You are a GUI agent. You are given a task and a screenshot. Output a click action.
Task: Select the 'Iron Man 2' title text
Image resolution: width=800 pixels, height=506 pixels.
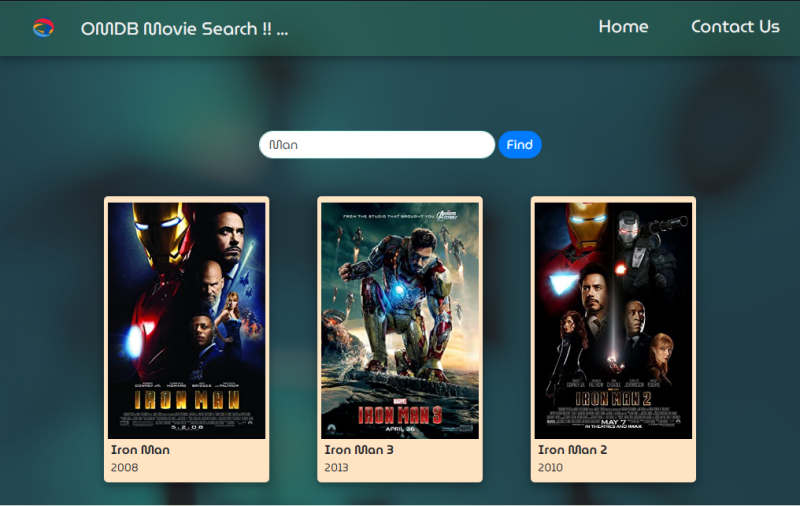click(x=572, y=450)
